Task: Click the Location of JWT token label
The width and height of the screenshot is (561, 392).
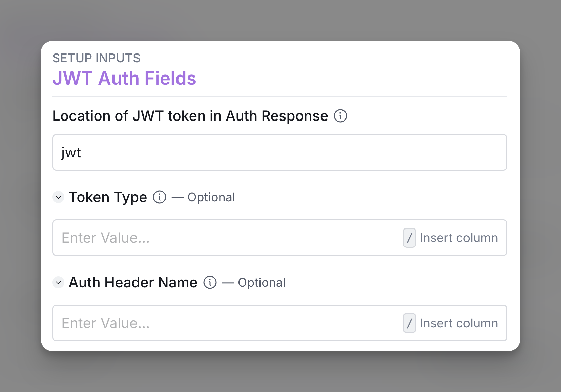Action: 190,116
